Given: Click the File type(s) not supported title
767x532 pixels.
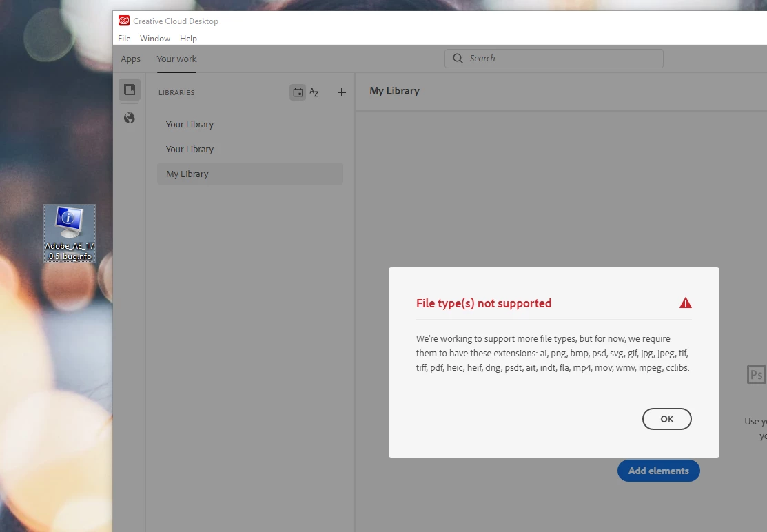Looking at the screenshot, I should [x=484, y=303].
